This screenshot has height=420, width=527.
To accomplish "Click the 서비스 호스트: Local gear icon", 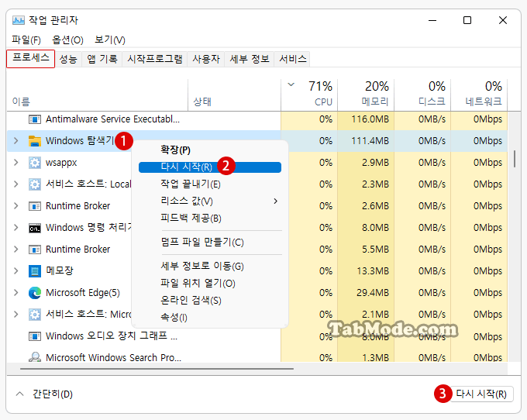I will [35, 184].
